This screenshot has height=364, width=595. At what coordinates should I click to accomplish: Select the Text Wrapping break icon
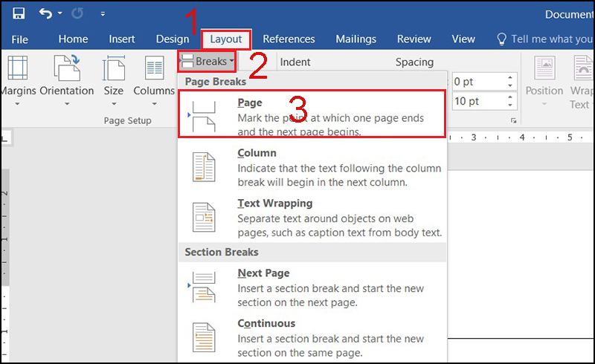[x=204, y=217]
